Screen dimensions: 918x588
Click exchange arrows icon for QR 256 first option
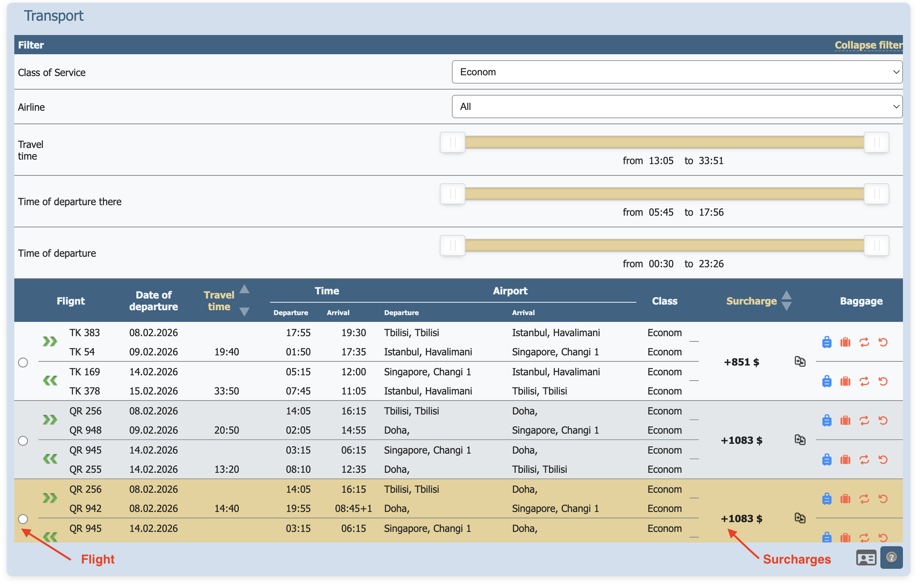[x=864, y=420]
